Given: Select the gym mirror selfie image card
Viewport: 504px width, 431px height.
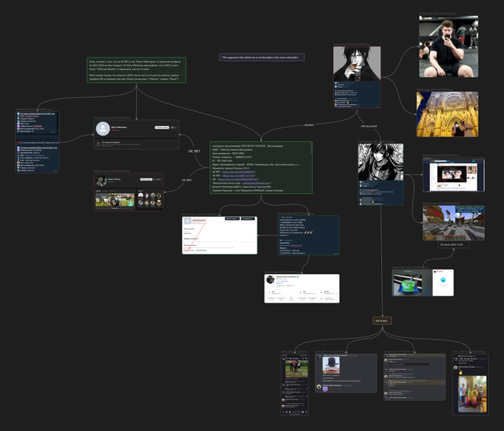Looking at the screenshot, I should coord(448,46).
